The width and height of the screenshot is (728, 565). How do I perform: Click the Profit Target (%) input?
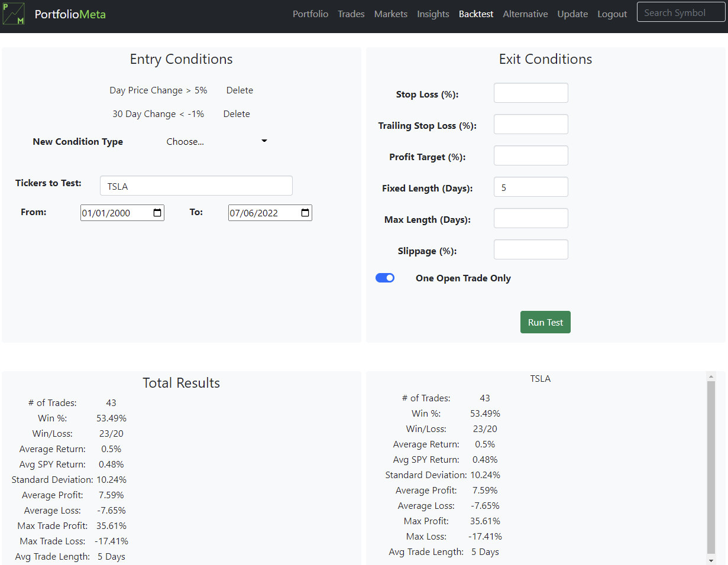[x=531, y=155]
